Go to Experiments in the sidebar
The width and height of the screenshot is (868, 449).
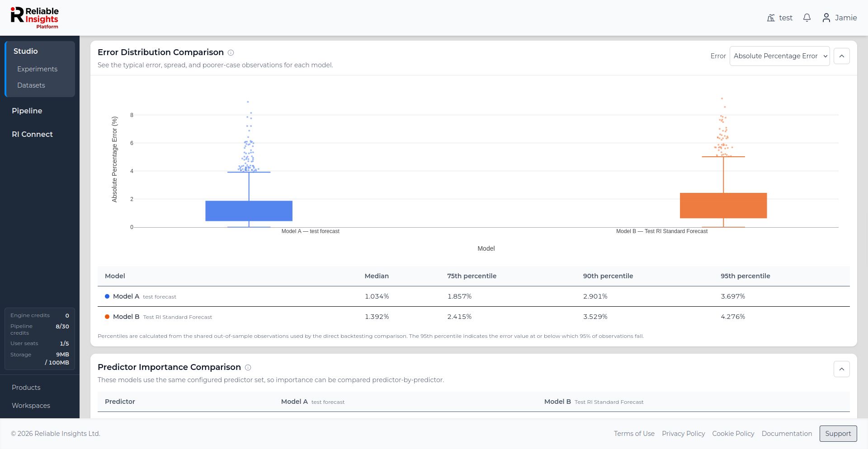(x=37, y=69)
